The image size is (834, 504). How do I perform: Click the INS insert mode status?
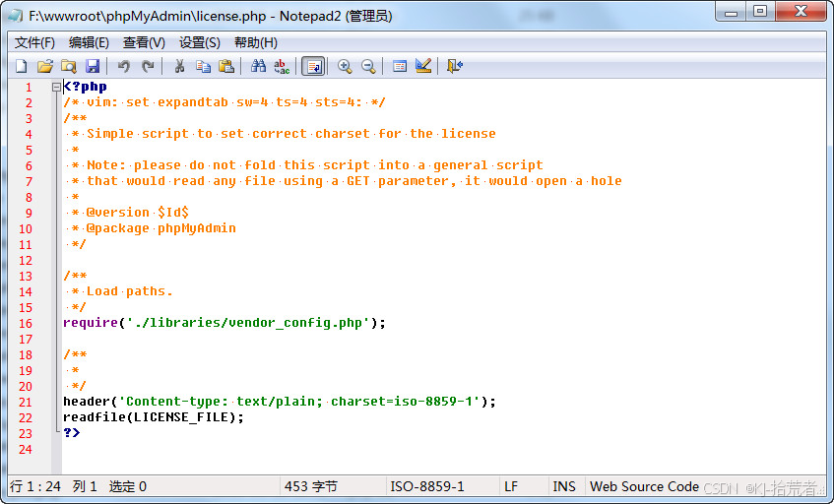click(x=564, y=486)
